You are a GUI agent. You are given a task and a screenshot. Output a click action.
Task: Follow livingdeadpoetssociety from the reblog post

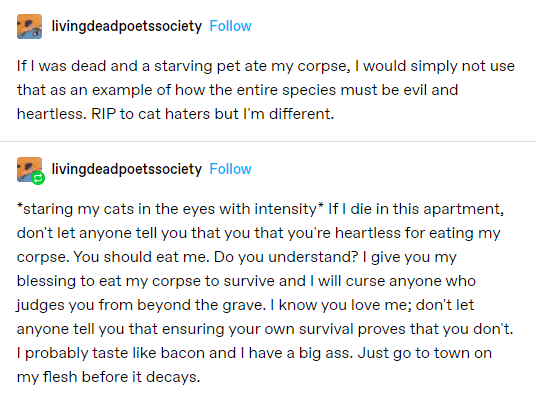pyautogui.click(x=230, y=169)
